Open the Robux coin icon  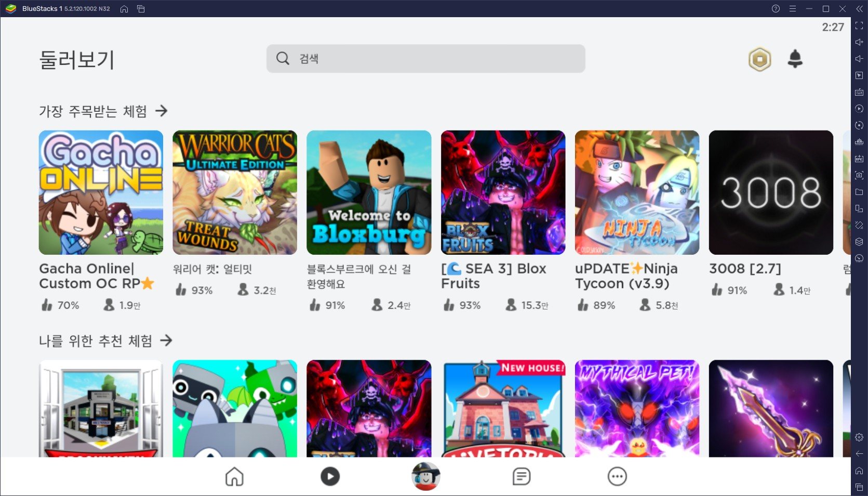(x=759, y=59)
